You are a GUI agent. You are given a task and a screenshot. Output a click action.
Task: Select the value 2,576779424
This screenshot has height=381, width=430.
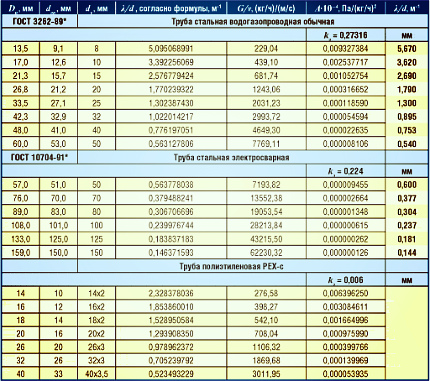171,76
